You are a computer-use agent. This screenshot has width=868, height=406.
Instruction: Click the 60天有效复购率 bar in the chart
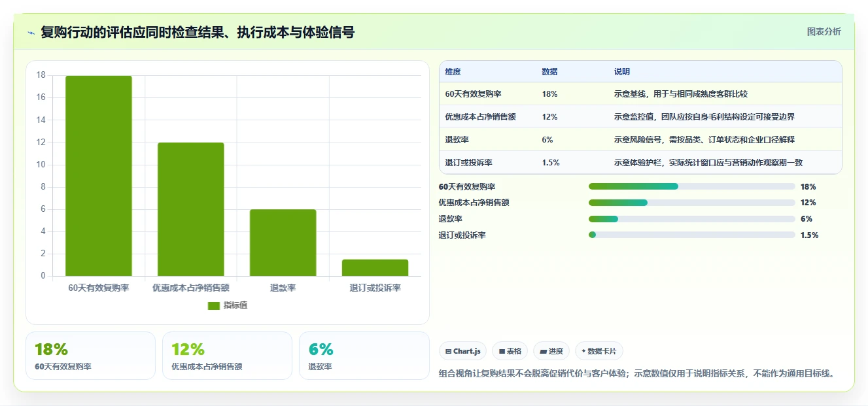[99, 176]
